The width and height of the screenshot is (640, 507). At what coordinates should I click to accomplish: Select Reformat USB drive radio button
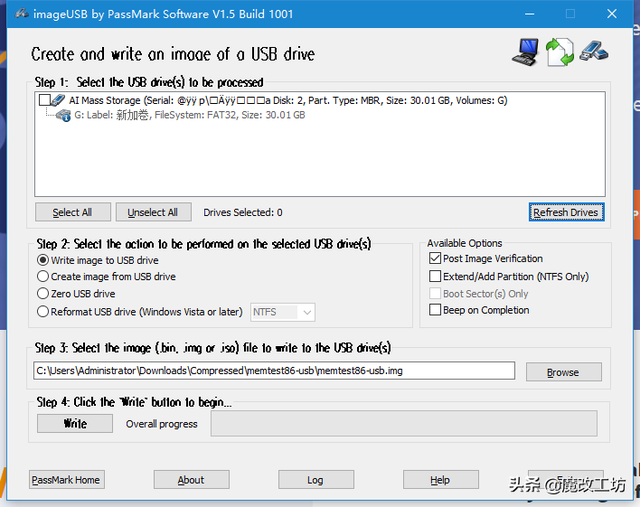point(43,312)
